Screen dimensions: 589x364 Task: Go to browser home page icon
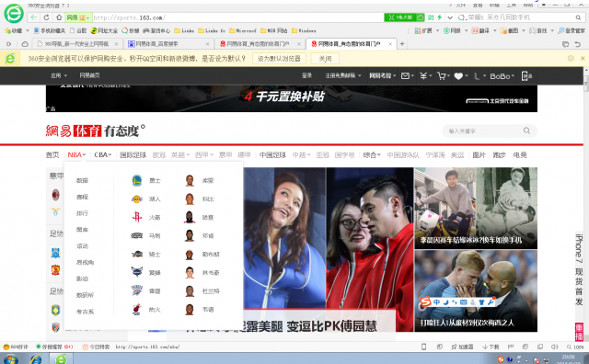point(59,17)
